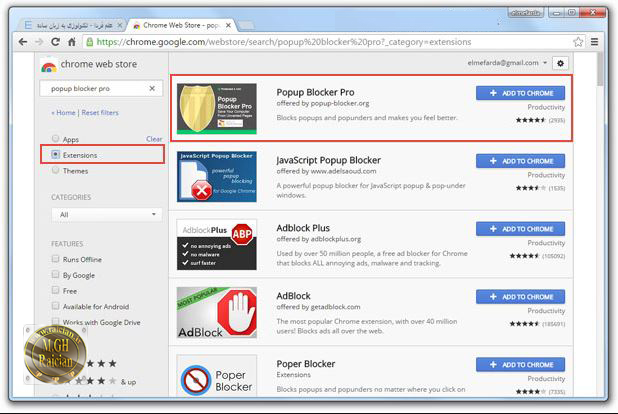
Task: Clear the search box with the X icon
Action: pos(152,89)
